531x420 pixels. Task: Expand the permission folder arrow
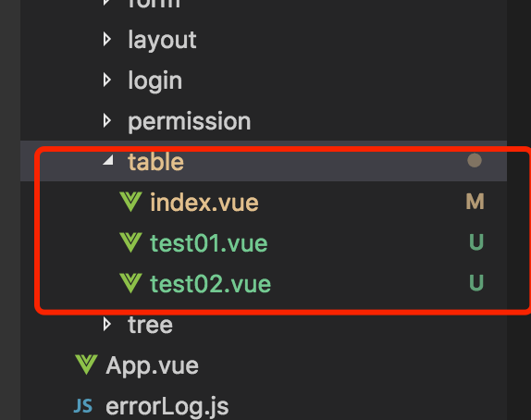tap(107, 121)
